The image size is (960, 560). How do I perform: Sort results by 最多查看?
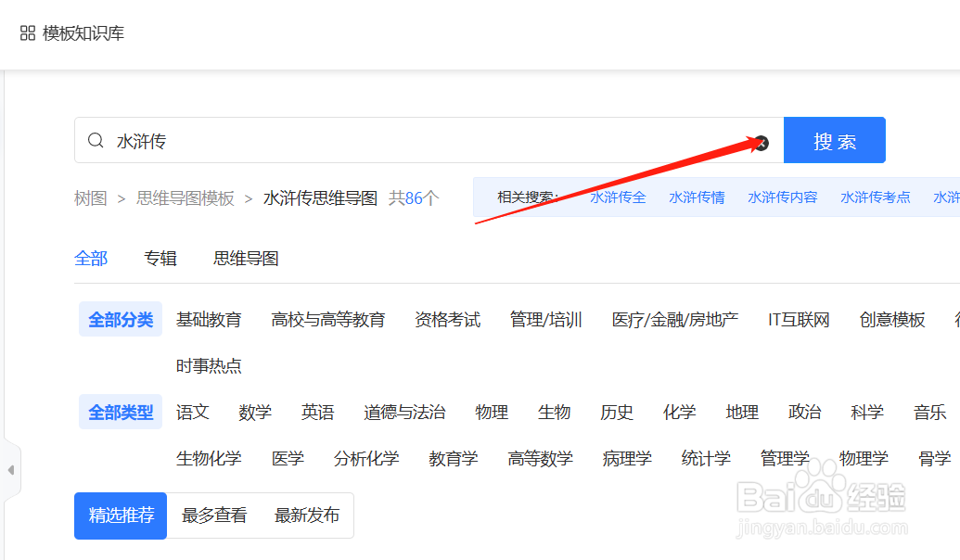pyautogui.click(x=213, y=515)
